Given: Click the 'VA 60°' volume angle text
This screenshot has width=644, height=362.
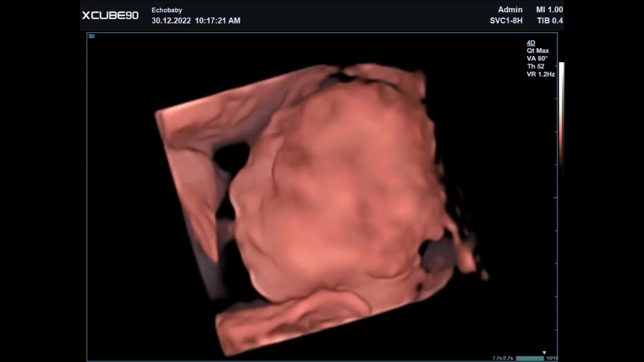Looking at the screenshot, I should coord(537,59).
